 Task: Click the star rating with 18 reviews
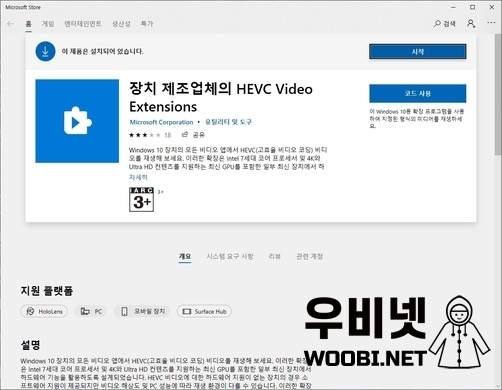tap(150, 135)
